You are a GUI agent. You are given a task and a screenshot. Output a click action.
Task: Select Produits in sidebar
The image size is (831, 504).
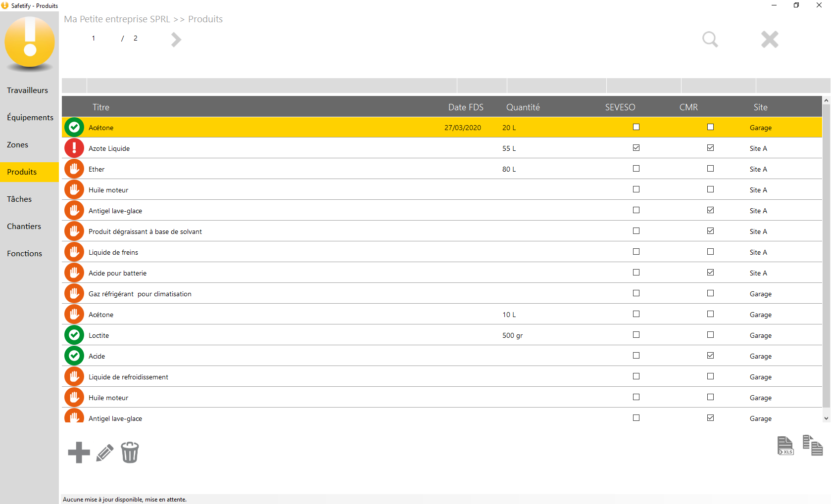point(29,172)
